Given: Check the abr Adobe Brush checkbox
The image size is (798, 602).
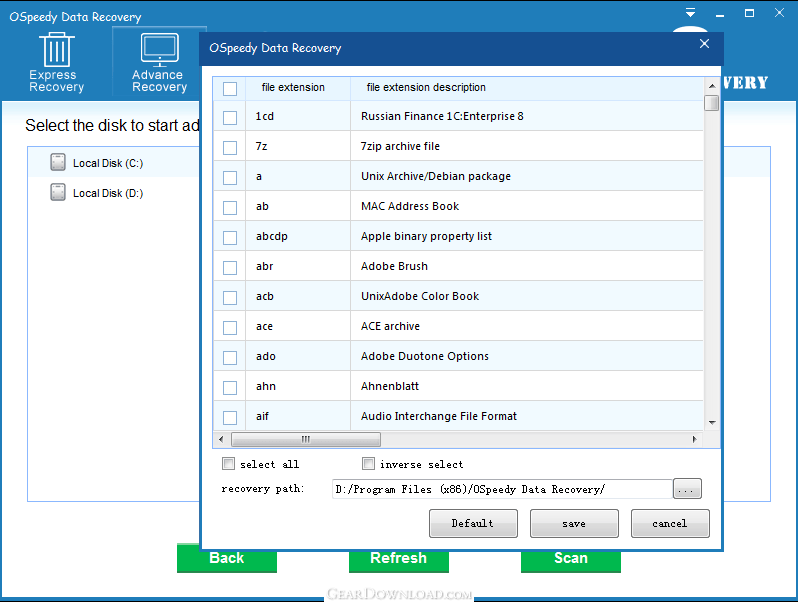Looking at the screenshot, I should pos(230,268).
